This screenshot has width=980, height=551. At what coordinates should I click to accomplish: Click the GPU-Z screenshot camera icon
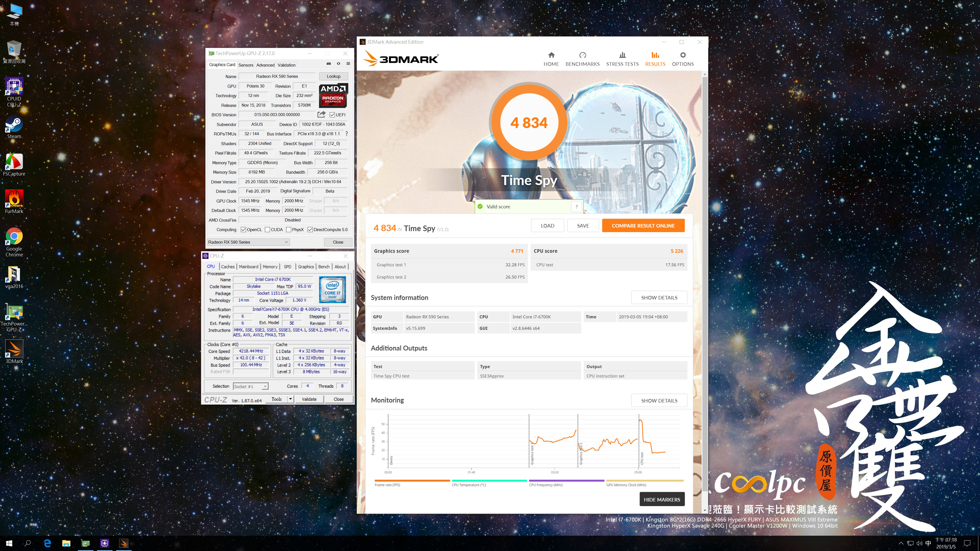click(x=329, y=64)
